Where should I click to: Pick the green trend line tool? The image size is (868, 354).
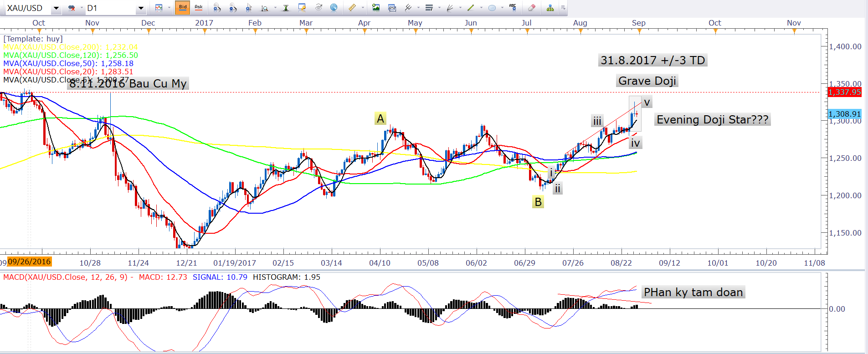pyautogui.click(x=471, y=8)
